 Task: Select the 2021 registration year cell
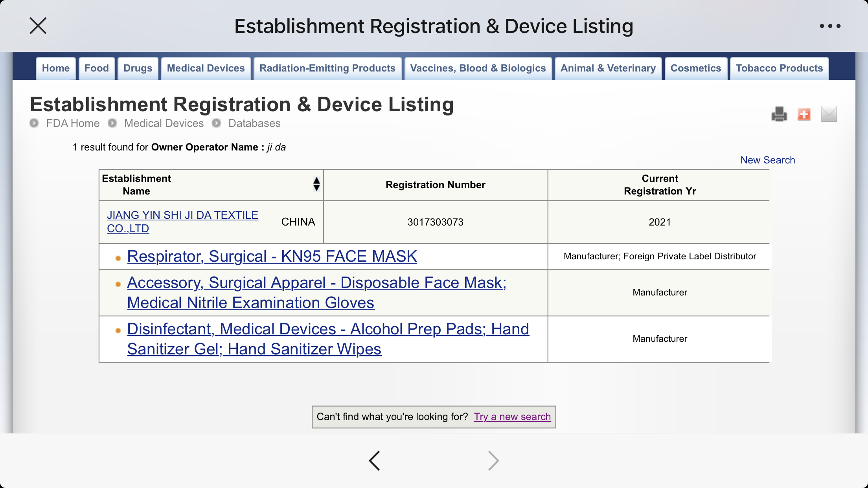point(659,222)
